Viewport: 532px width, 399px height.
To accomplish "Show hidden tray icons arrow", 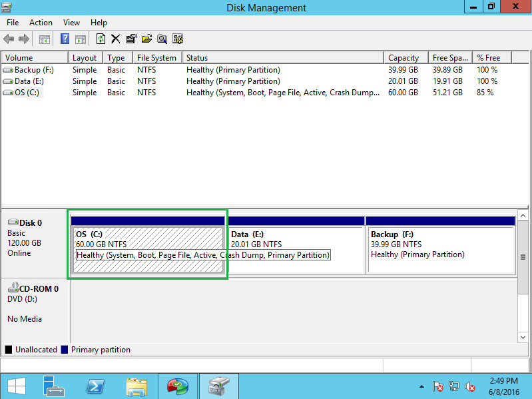I will coord(421,386).
